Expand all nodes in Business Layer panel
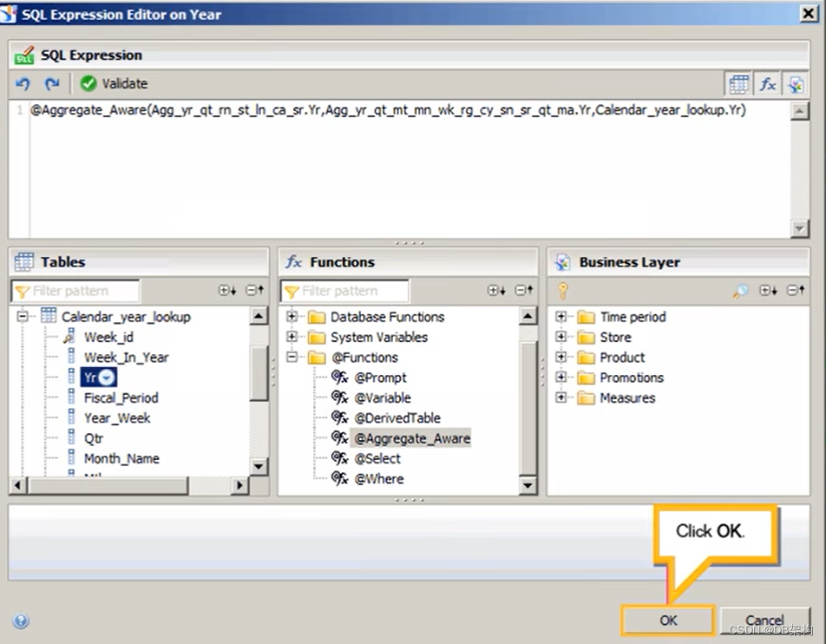826x644 pixels. [x=768, y=291]
